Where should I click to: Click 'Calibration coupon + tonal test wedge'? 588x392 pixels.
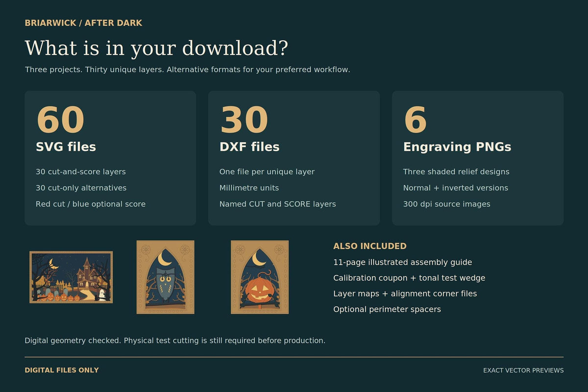click(x=409, y=278)
